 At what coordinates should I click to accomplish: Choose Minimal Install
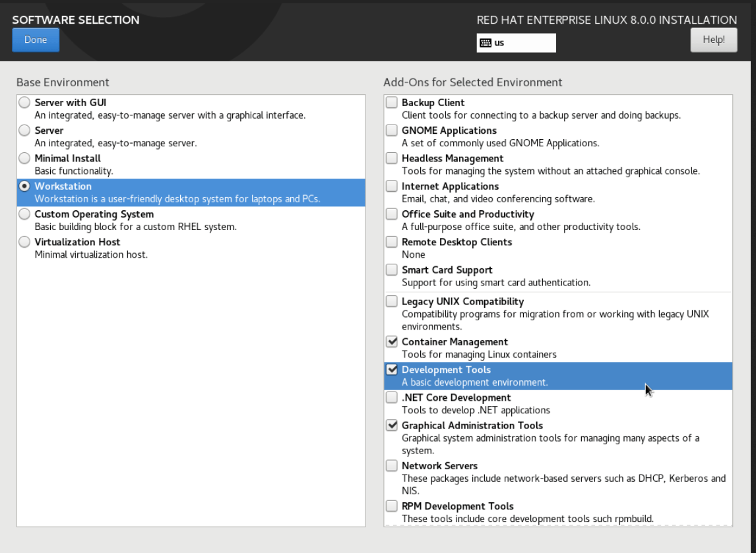click(x=24, y=158)
